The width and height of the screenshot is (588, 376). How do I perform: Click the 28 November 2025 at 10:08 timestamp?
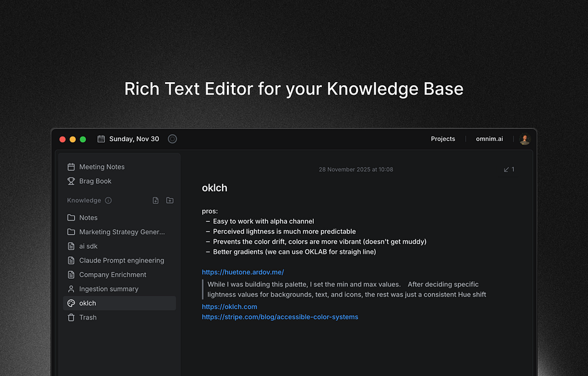356,169
